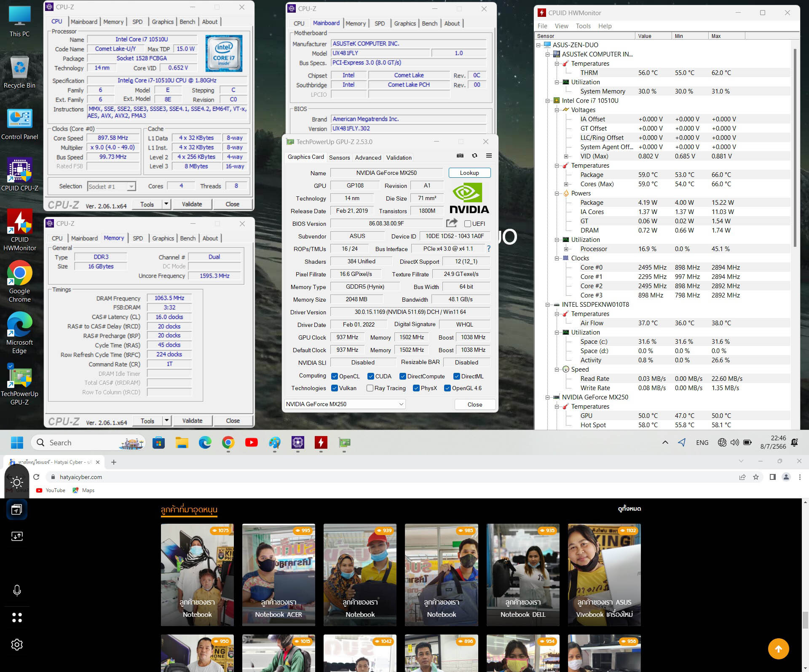Toggle the DirectML checkbox
This screenshot has width=809, height=672.
coord(457,376)
